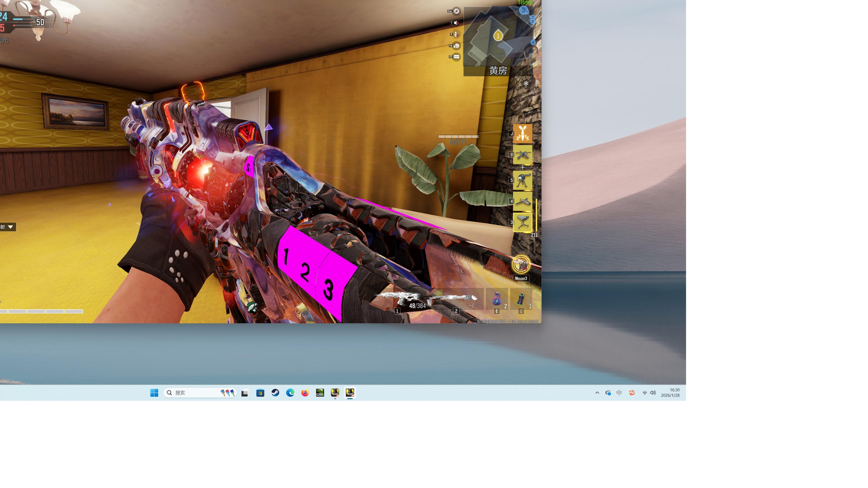Image resolution: width=868 pixels, height=488 pixels.
Task: Select the sentry gun scorestreak
Action: [522, 181]
